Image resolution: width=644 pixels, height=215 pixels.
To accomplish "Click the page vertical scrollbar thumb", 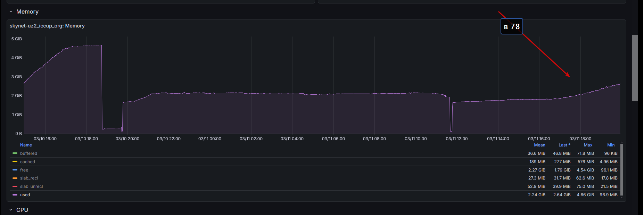I will (x=635, y=68).
